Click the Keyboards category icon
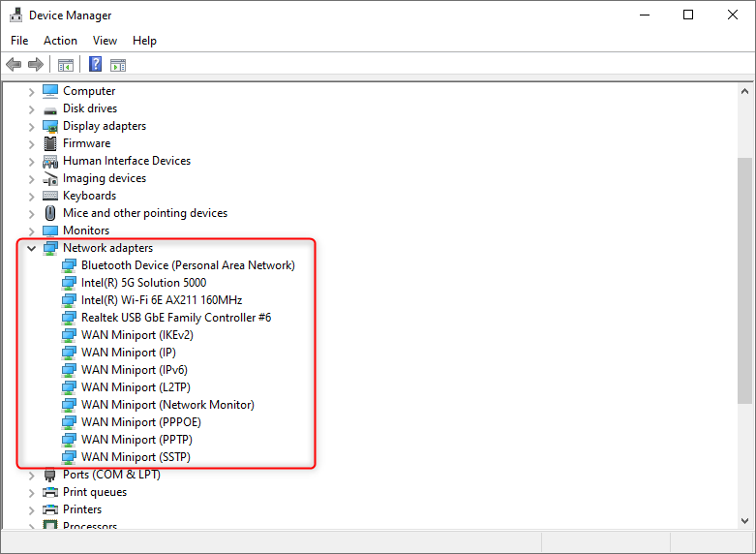This screenshot has height=554, width=756. tap(50, 196)
